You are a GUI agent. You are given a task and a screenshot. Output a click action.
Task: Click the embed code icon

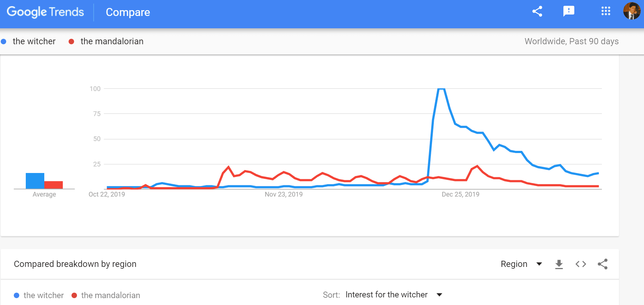tap(581, 264)
